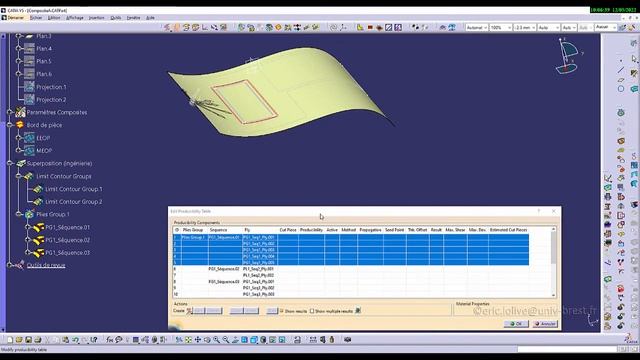Collapse the Bord de pièce node
The image size is (640, 360).
pos(9,125)
